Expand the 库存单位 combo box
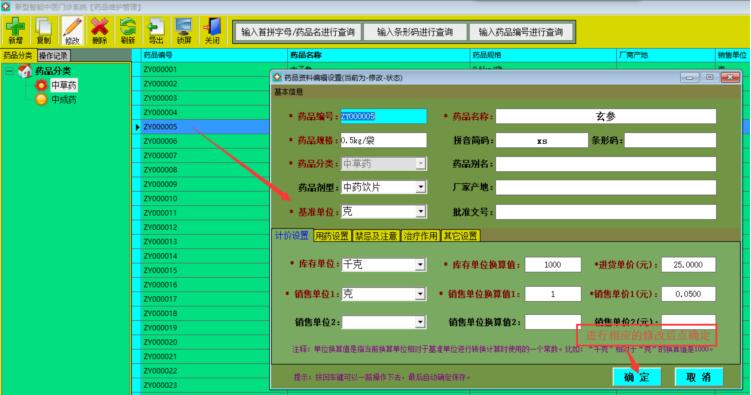751x395 pixels. tap(421, 264)
